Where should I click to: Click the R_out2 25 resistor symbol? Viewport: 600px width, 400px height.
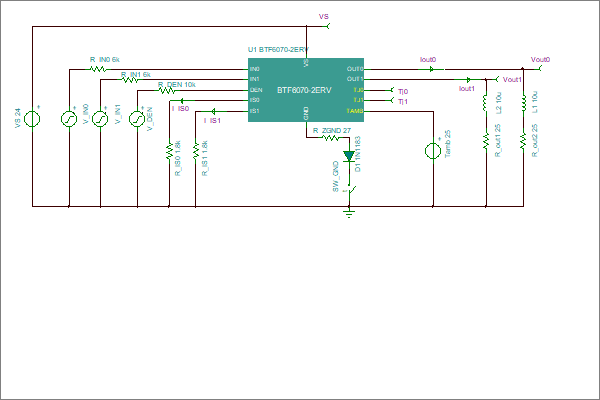click(x=523, y=141)
